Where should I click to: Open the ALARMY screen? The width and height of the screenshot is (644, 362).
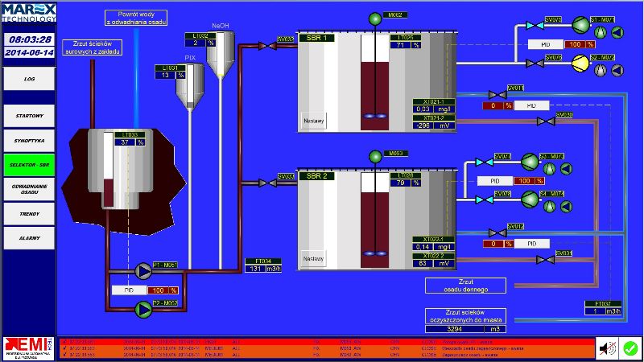(x=29, y=239)
